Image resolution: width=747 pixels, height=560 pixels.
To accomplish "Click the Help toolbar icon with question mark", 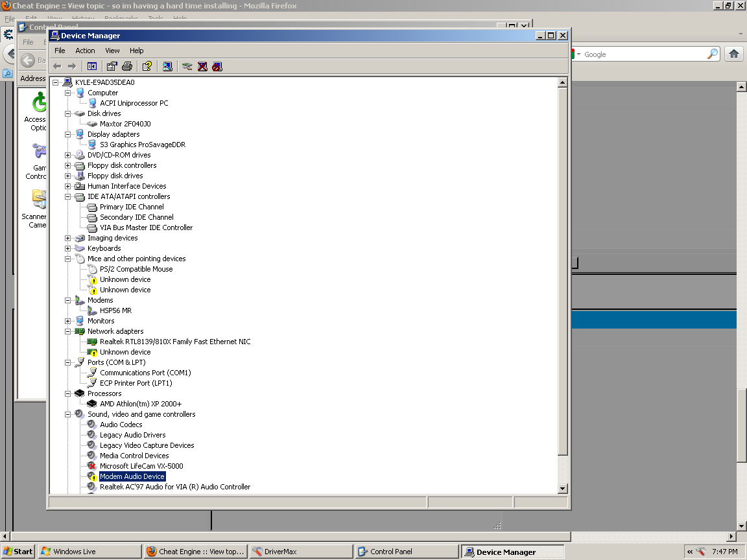I will [x=147, y=66].
